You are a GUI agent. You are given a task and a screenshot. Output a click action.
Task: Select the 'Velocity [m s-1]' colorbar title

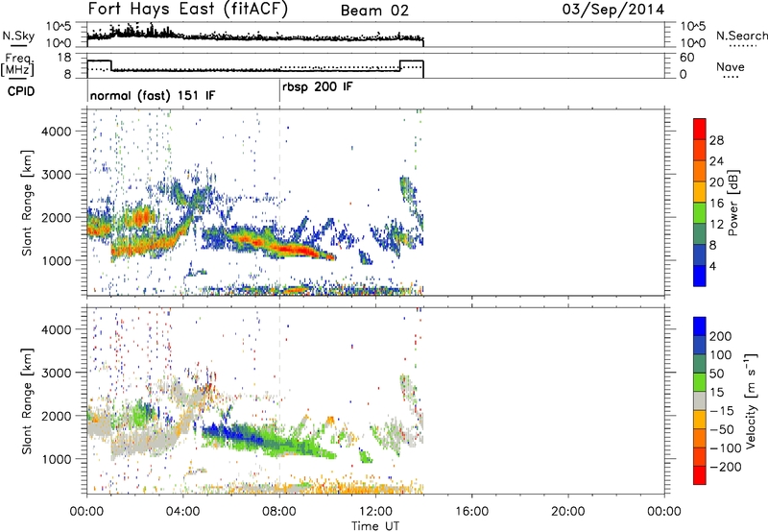click(752, 400)
